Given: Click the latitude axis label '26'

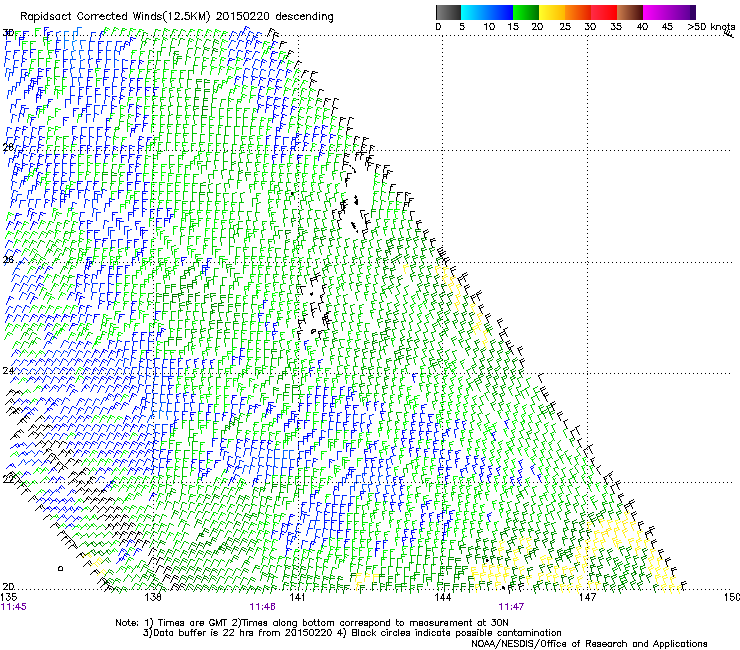Looking at the screenshot, I should pos(8,260).
